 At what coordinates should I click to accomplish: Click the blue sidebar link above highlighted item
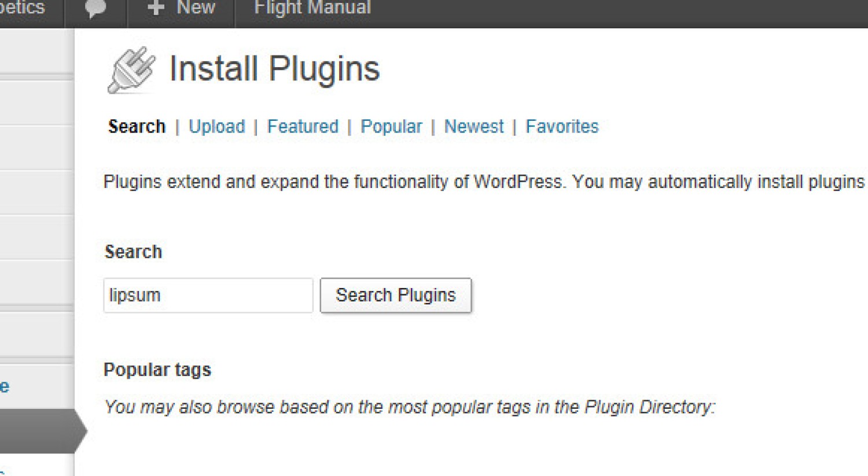pos(5,386)
